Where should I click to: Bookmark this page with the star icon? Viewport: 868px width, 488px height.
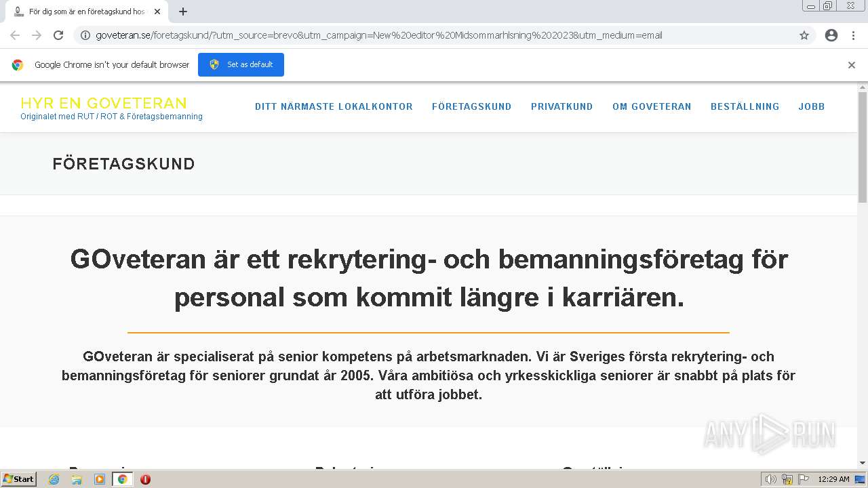click(804, 35)
